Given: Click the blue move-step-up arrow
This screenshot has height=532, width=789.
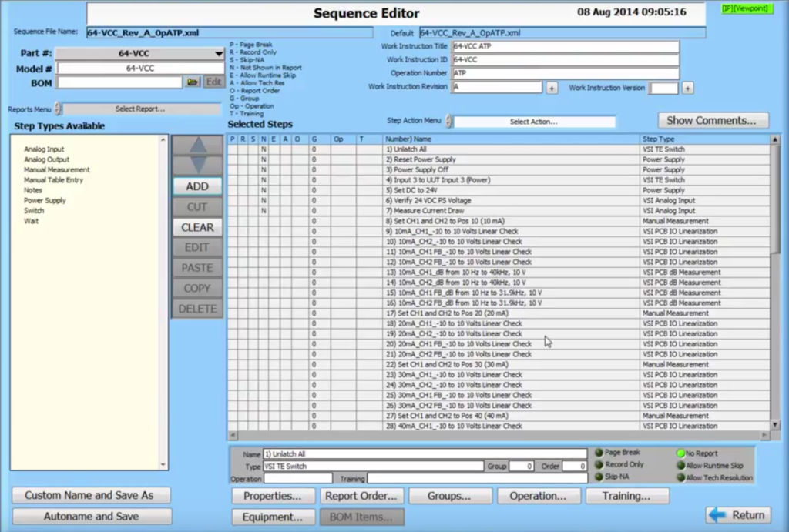Looking at the screenshot, I should pos(197,144).
